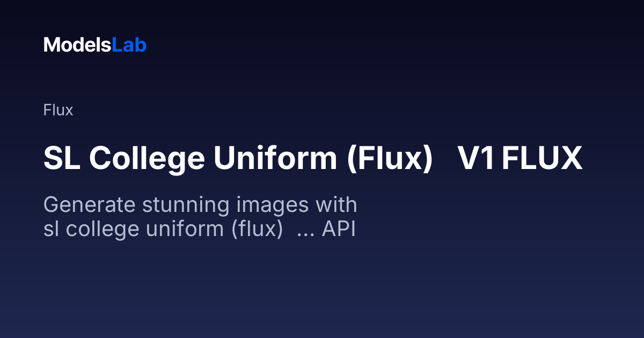The image size is (644, 338).
Task: Click lowercase "(flux)" in the description
Action: click(258, 230)
